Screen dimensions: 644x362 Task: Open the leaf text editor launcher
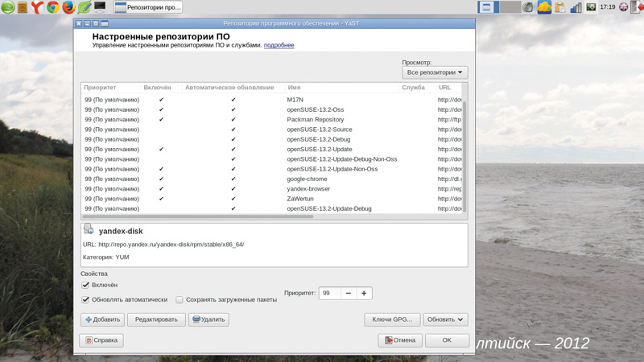(x=85, y=7)
